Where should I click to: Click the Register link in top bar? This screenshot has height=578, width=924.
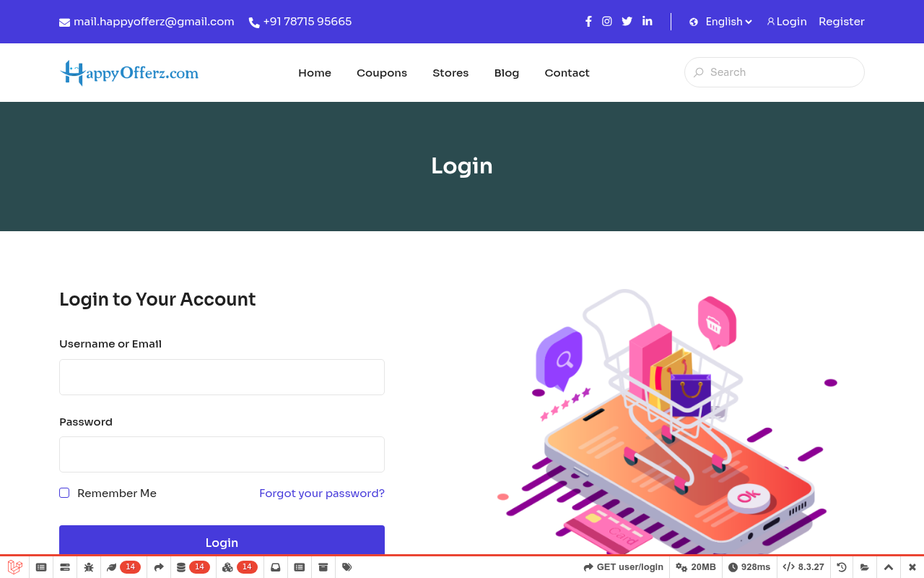coord(841,22)
